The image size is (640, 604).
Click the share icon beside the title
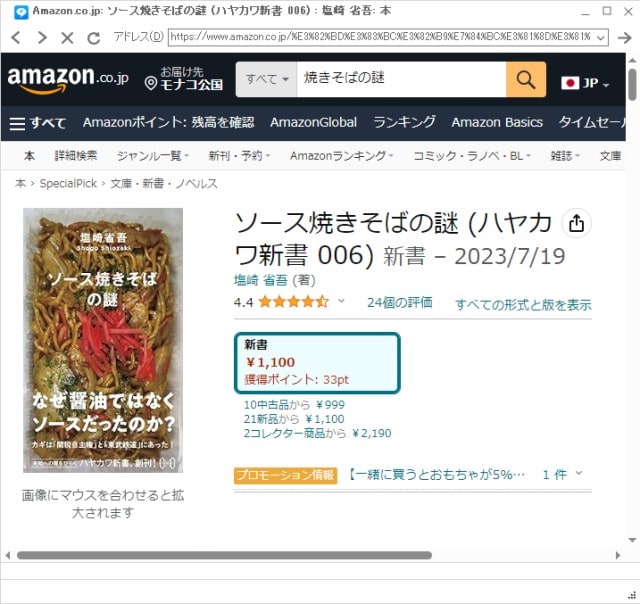576,223
